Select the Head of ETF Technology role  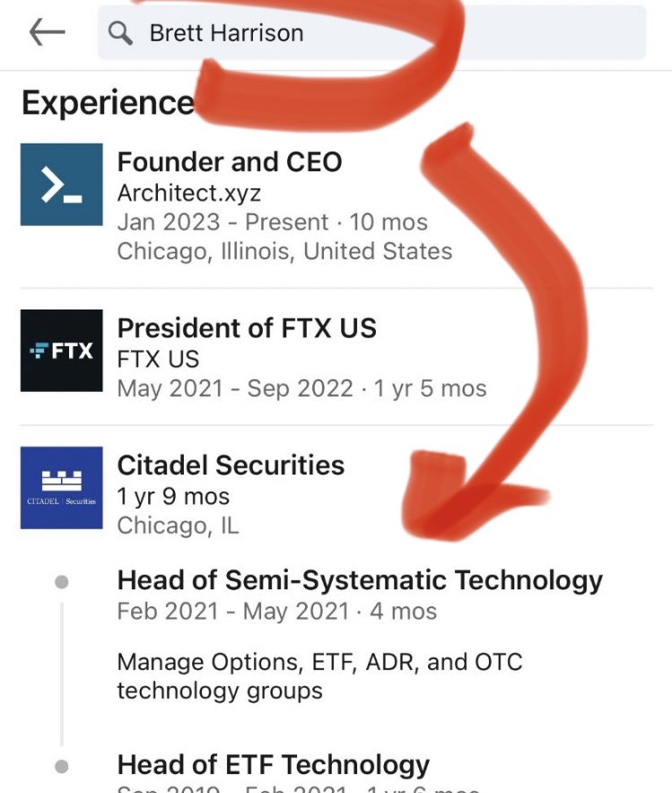(x=274, y=764)
